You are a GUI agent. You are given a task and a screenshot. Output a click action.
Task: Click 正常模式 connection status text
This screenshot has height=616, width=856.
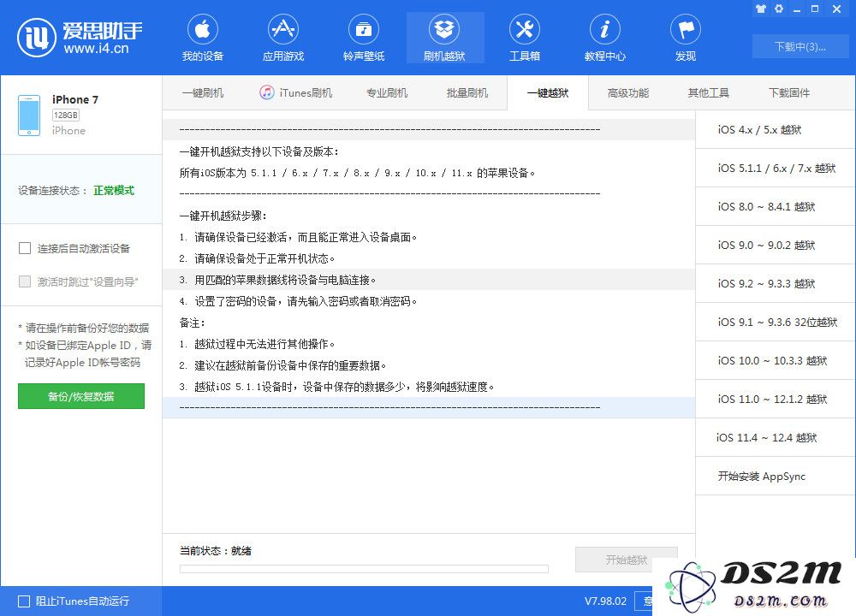114,191
